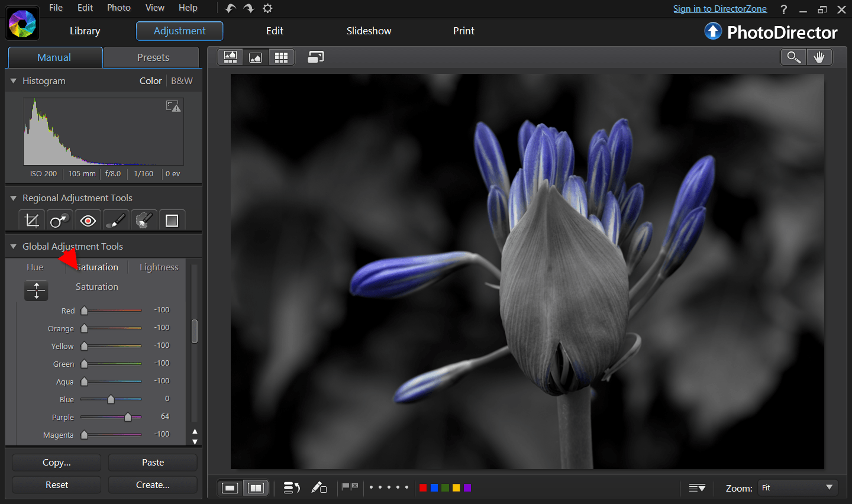The image size is (852, 504).
Task: Switch to the Edit module tab
Action: 275,31
